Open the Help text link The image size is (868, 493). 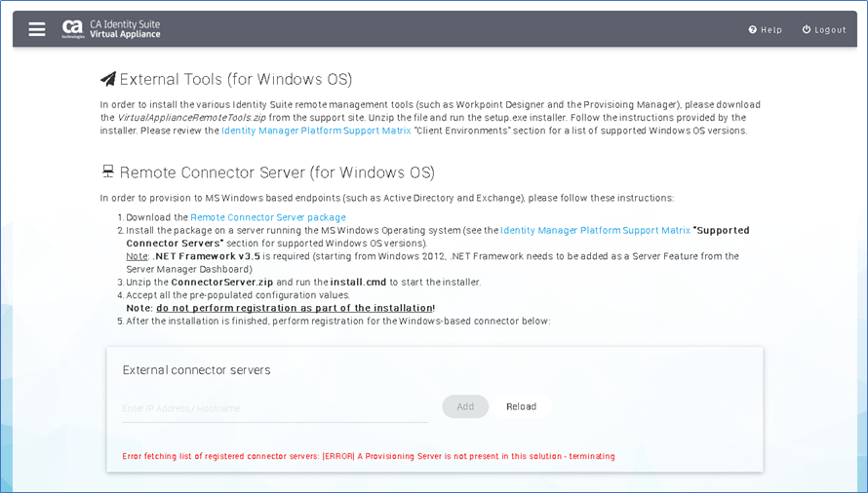coord(771,30)
